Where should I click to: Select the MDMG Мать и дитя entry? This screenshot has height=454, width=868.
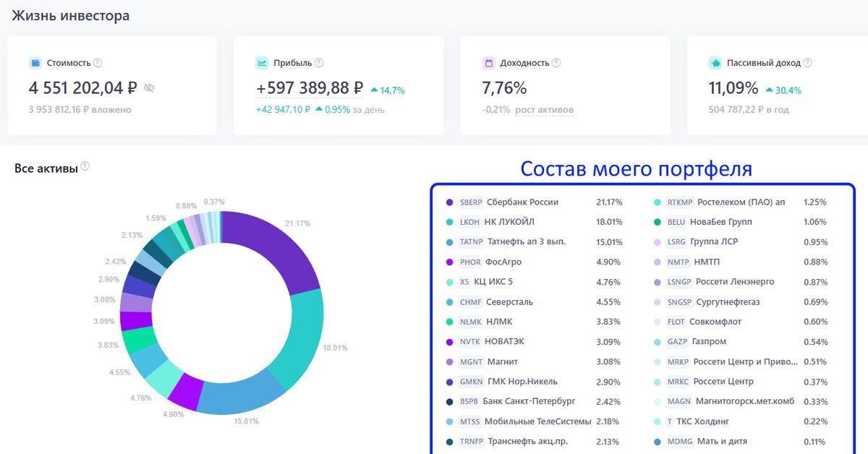(x=722, y=441)
